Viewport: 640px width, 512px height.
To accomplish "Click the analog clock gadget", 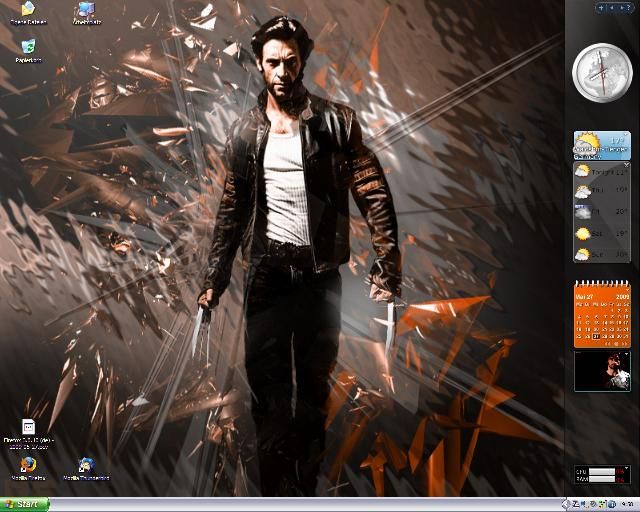I will tap(602, 73).
